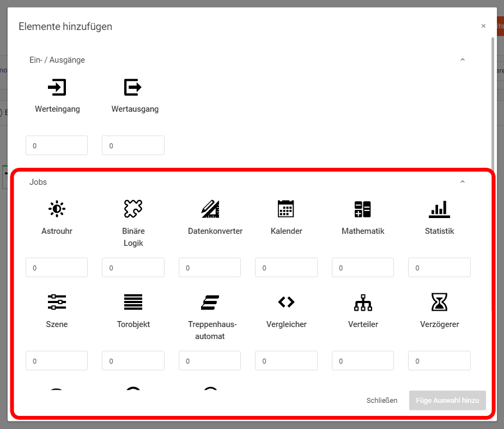The image size is (504, 429).
Task: Select the Verzögerer hourglass icon
Action: click(439, 301)
